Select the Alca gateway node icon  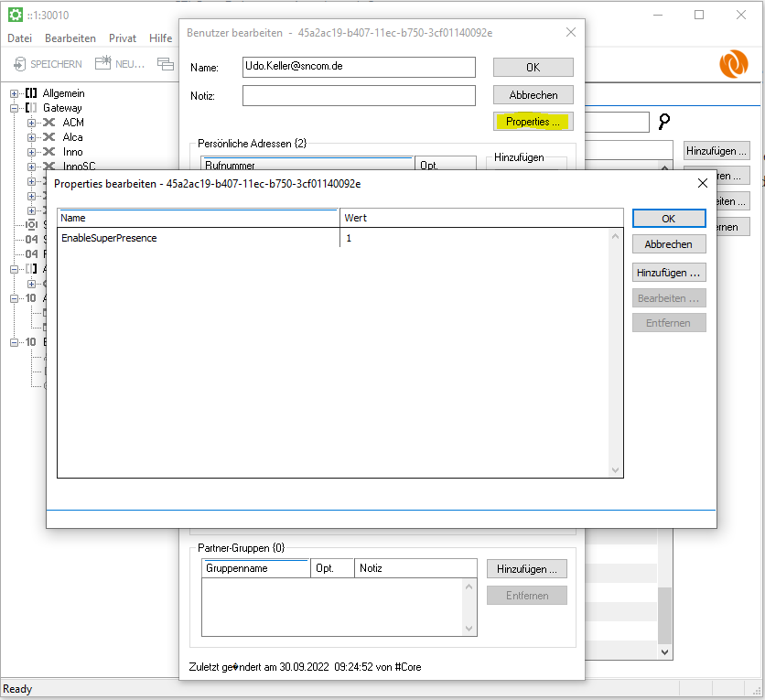[x=49, y=137]
